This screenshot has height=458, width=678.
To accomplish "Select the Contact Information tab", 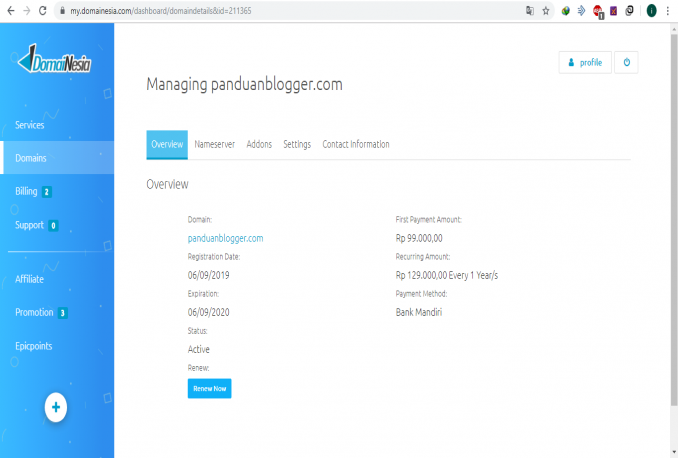I will click(355, 144).
